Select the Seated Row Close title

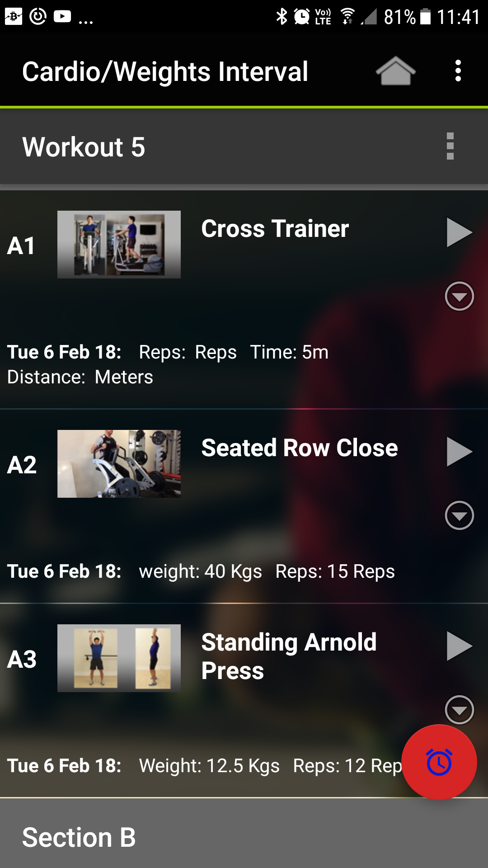point(299,448)
